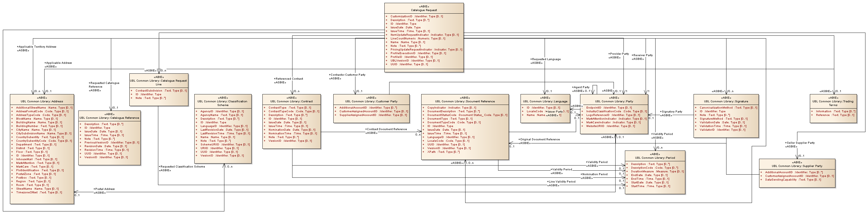Select the Catalogue Request class header
Viewport: 868px width, 214px height.
click(x=424, y=10)
